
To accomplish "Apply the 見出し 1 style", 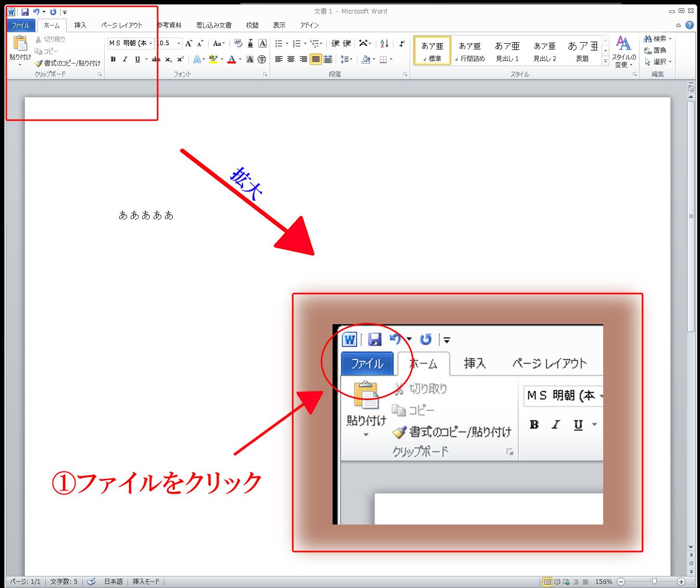I will pyautogui.click(x=507, y=51).
